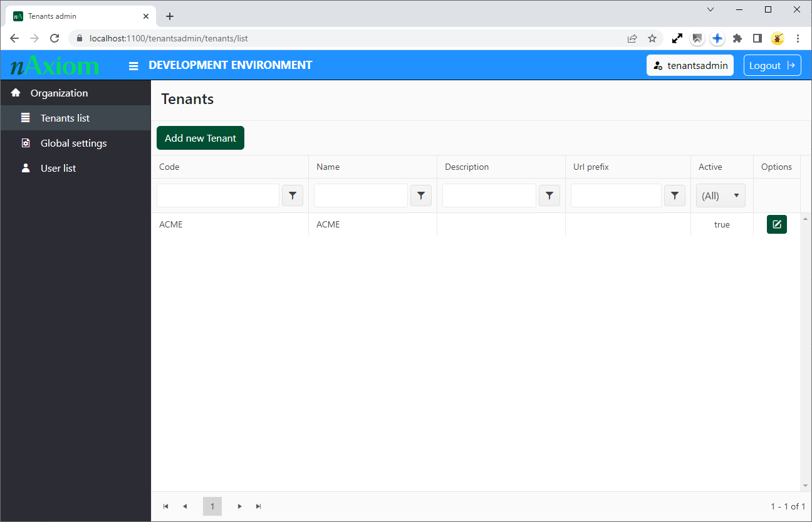The width and height of the screenshot is (812, 522).
Task: Click the true value in Active column
Action: [x=722, y=224]
